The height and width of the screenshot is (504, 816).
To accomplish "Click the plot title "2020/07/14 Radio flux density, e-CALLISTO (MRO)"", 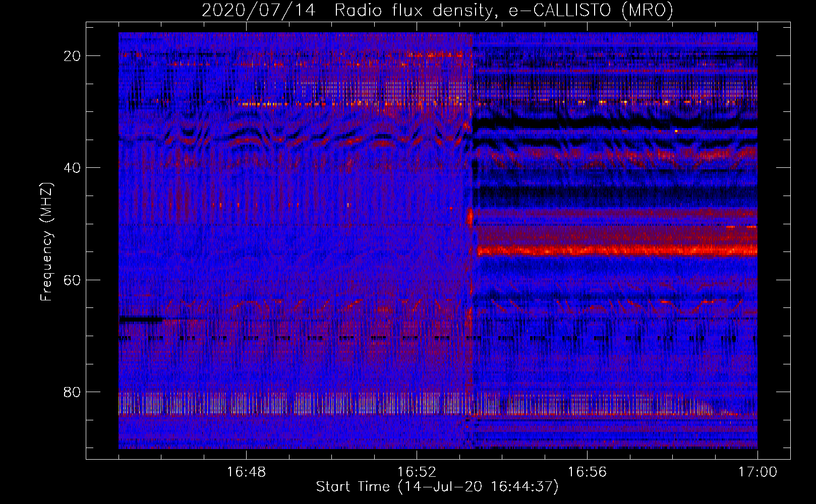I will 437,10.
